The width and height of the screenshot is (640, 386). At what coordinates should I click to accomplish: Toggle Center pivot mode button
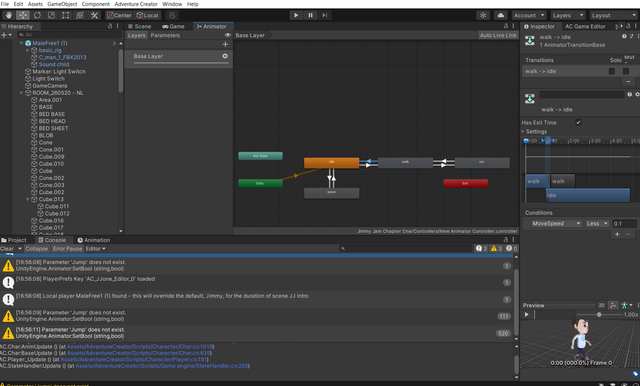pos(120,16)
